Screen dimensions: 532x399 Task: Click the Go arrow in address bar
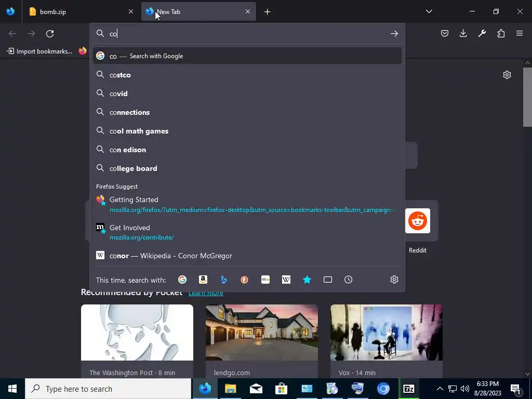pyautogui.click(x=394, y=34)
